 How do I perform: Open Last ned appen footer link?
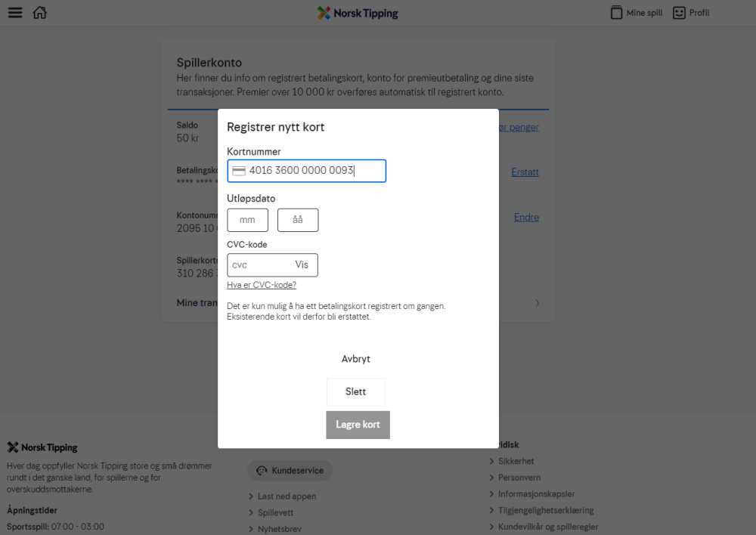click(287, 496)
